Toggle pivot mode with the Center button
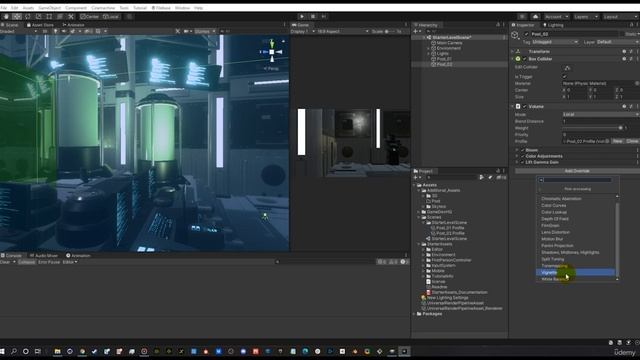Screen dimensions: 640x360 90,17
